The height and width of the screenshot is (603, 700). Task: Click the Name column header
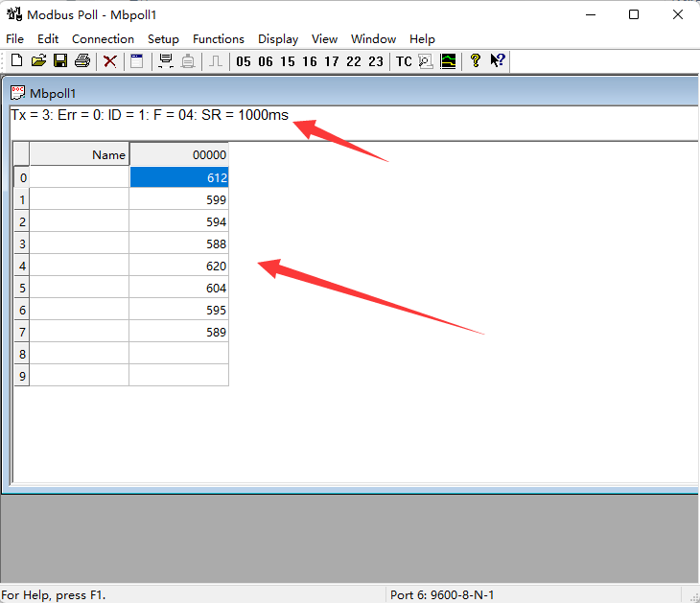[80, 154]
